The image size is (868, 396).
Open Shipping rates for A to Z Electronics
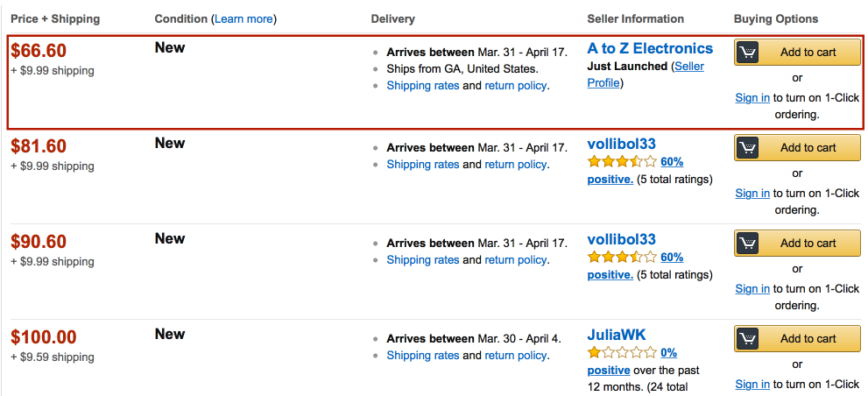423,86
